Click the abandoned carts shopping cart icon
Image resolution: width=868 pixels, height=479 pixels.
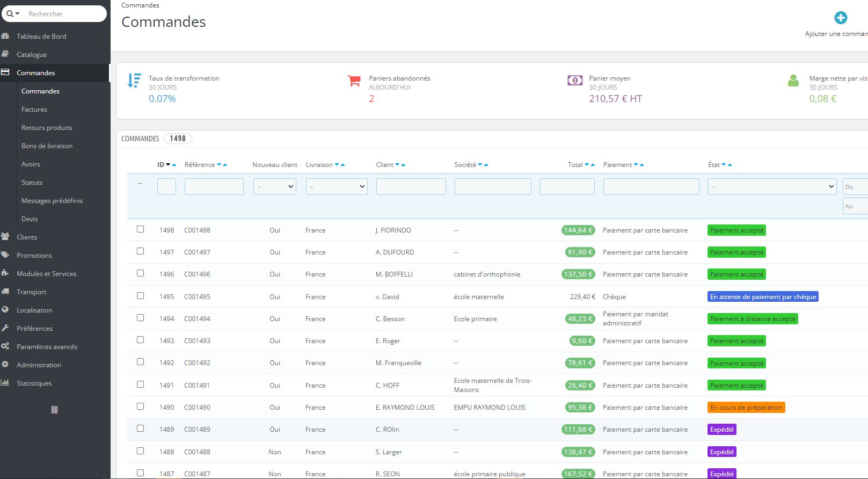[x=354, y=81]
